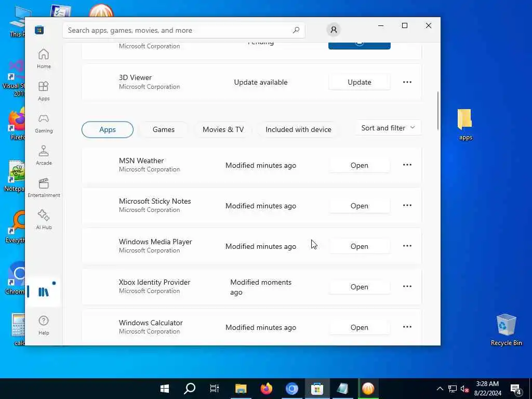Viewport: 532px width, 399px height.
Task: Click the taskbar clock showing 3:28 AM
Action: (x=487, y=389)
